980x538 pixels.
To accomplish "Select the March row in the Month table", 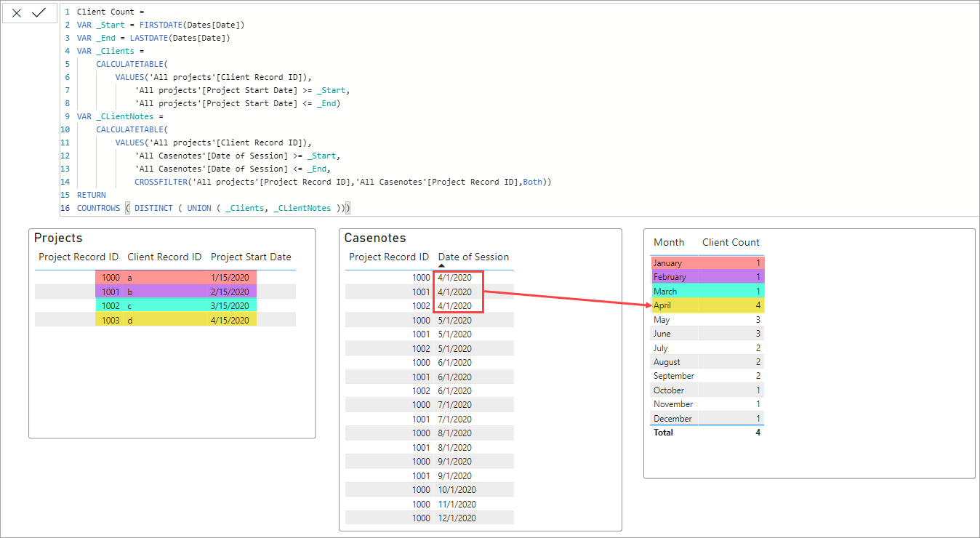I will [x=707, y=292].
